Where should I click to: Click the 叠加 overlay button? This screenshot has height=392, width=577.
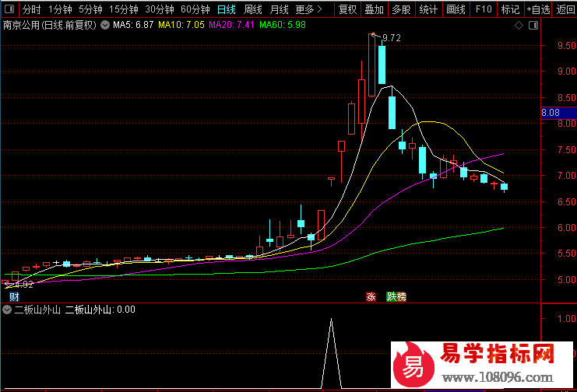pos(375,9)
